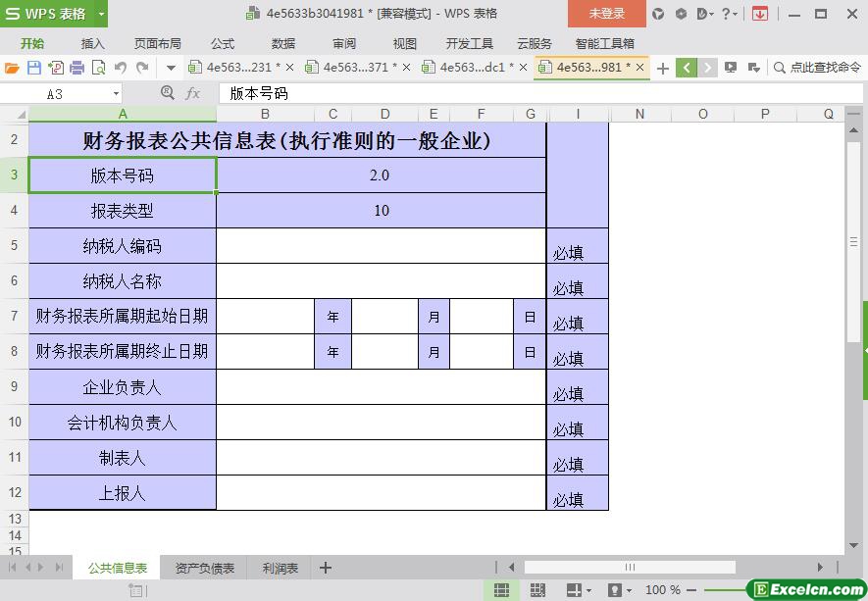Switch to normal view in status bar
Viewport: 868px width, 601px height.
tap(501, 590)
